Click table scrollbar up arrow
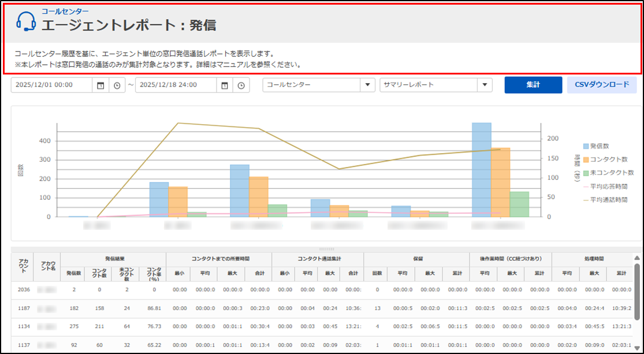644x354 pixels. coord(636,259)
